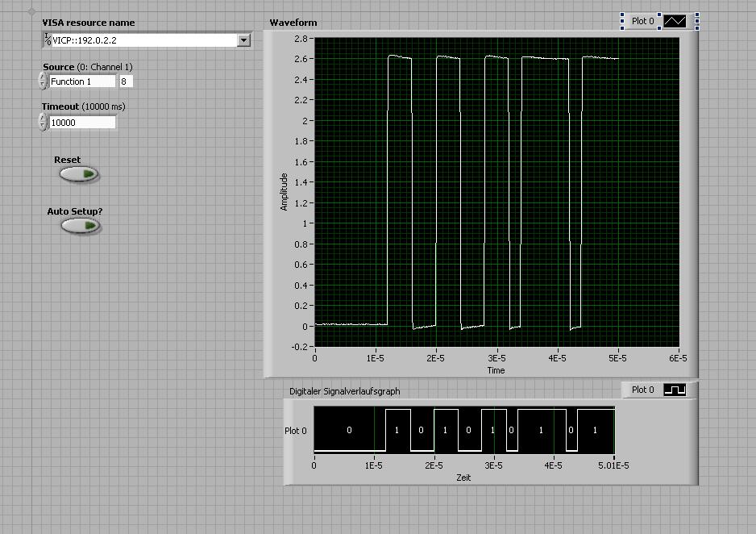756x534 pixels.
Task: Toggle the Auto Setup? switch
Action: point(80,225)
